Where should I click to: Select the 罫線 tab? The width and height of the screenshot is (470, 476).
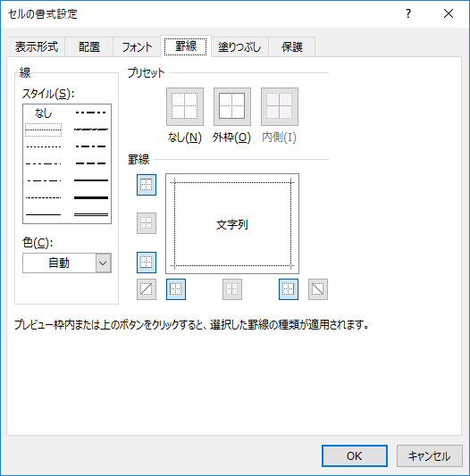186,46
